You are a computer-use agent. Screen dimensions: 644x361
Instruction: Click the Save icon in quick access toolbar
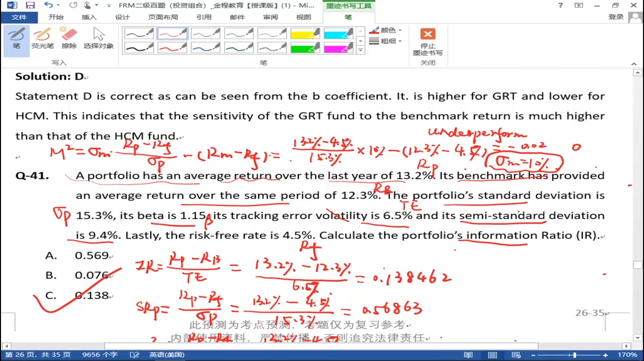pos(30,5)
